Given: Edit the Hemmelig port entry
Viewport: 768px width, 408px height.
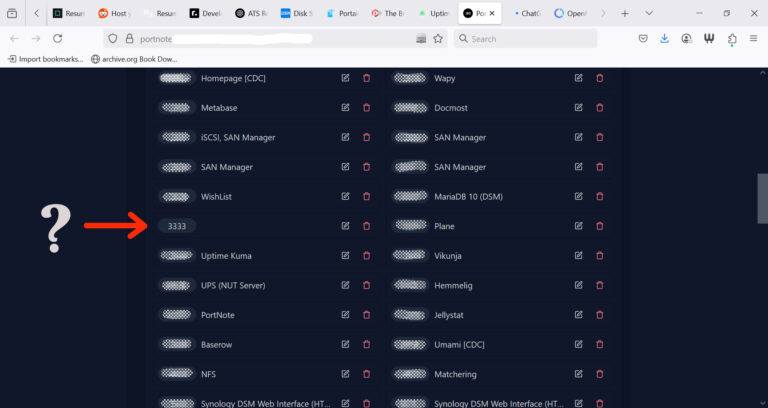Looking at the screenshot, I should [x=578, y=285].
